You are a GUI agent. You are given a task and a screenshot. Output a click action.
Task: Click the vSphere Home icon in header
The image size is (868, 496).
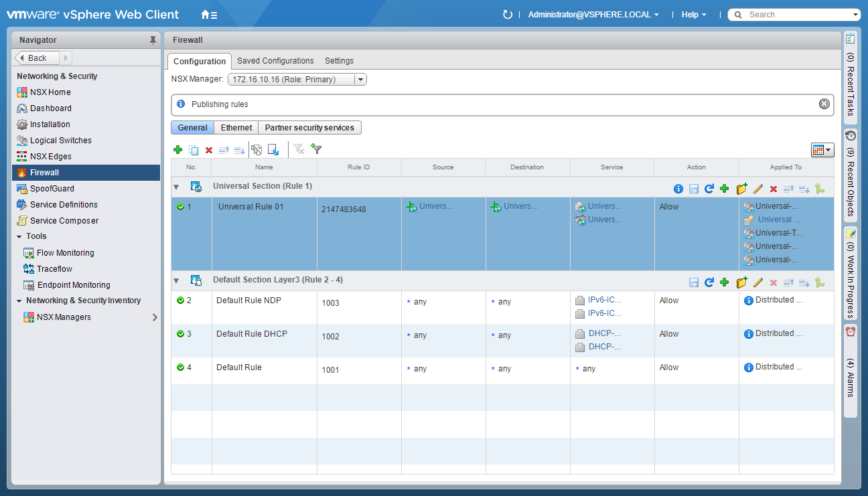point(208,15)
